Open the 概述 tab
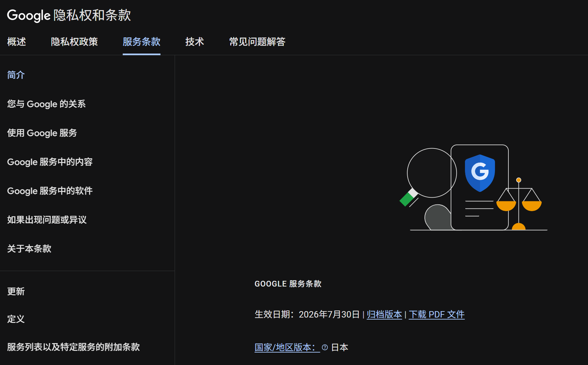 coord(17,42)
